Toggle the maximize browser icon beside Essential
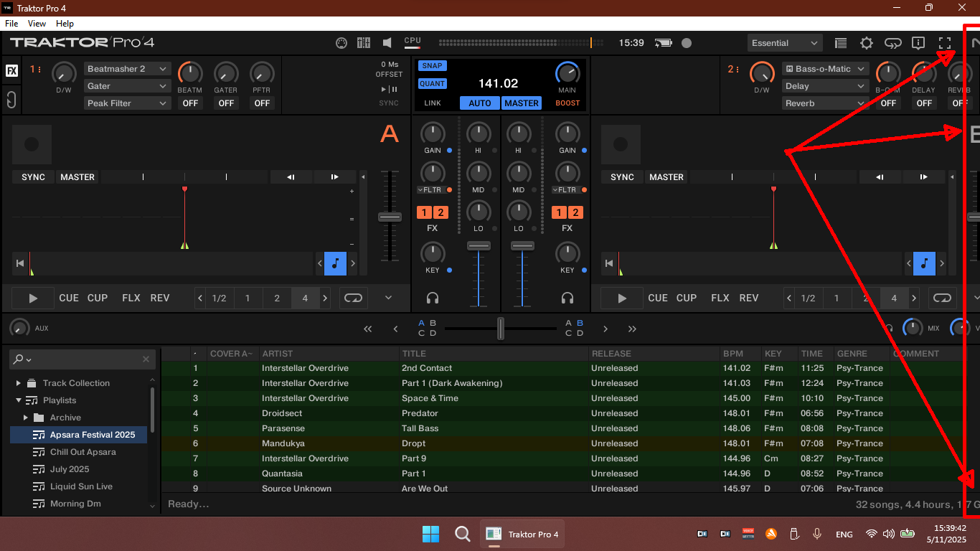 (x=841, y=43)
